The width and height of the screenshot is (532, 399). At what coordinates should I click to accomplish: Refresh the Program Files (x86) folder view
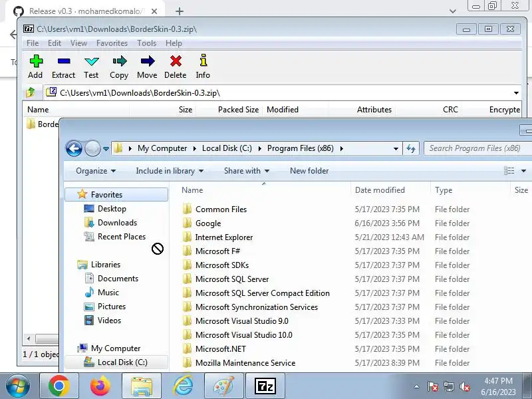point(411,148)
